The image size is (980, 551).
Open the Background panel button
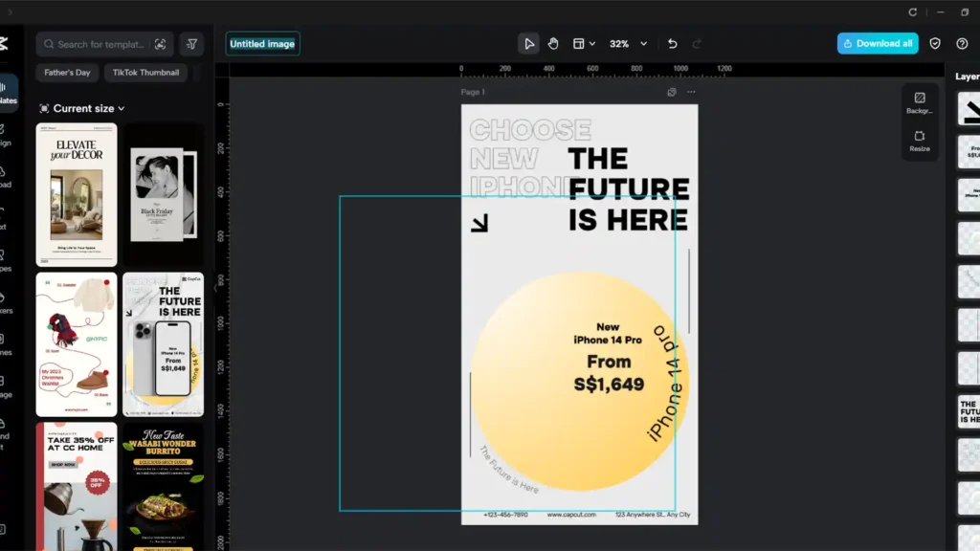[920, 103]
